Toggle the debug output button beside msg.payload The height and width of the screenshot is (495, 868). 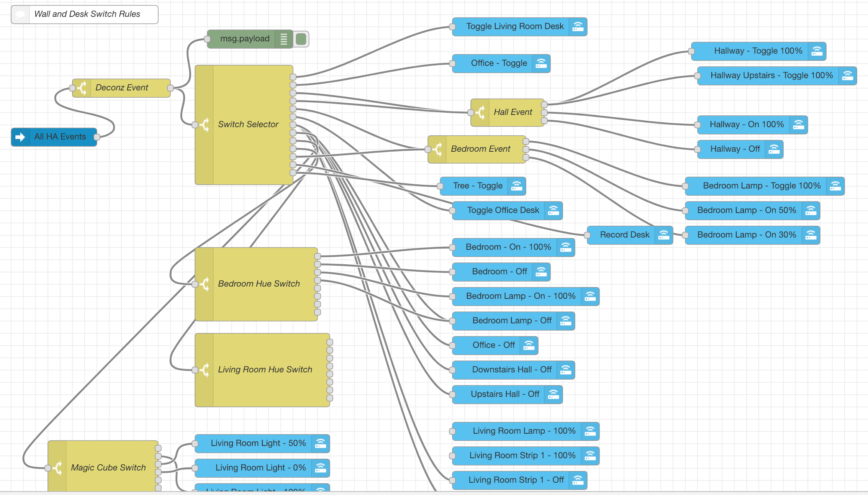tap(301, 39)
